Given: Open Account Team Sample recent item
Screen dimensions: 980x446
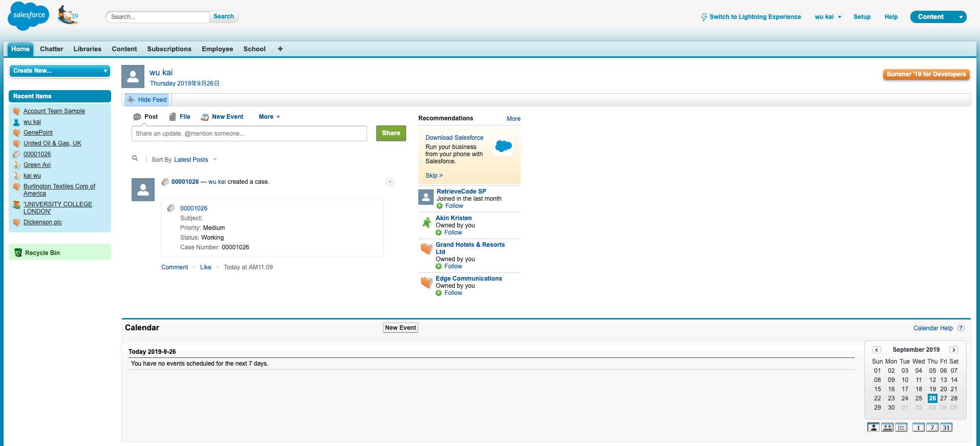Looking at the screenshot, I should click(x=54, y=111).
